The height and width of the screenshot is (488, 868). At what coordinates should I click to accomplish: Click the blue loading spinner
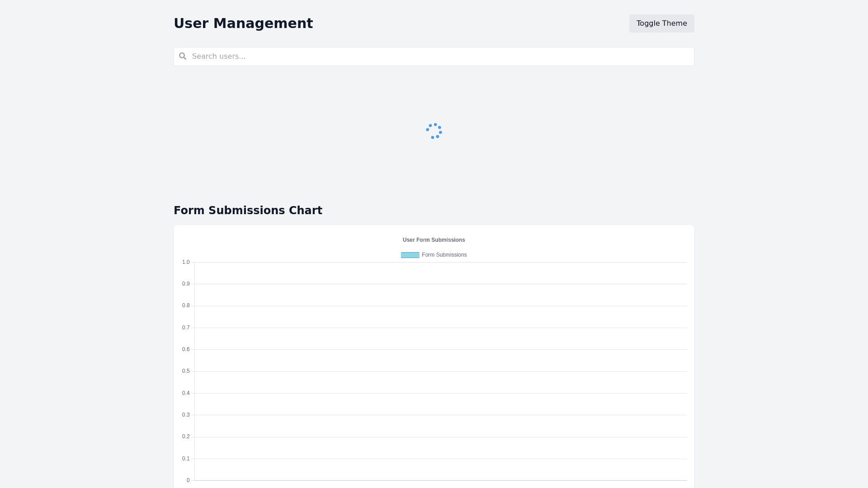[434, 131]
